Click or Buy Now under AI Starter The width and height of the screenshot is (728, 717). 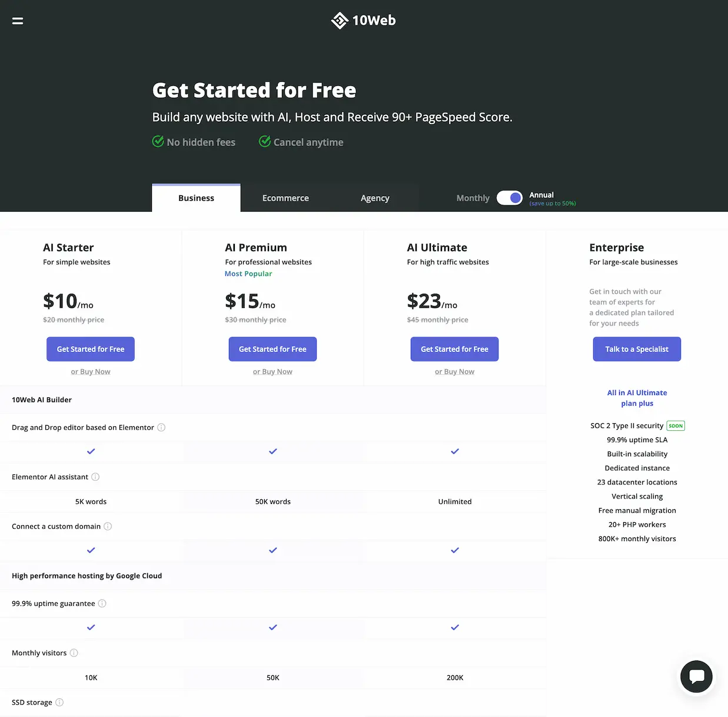point(91,371)
